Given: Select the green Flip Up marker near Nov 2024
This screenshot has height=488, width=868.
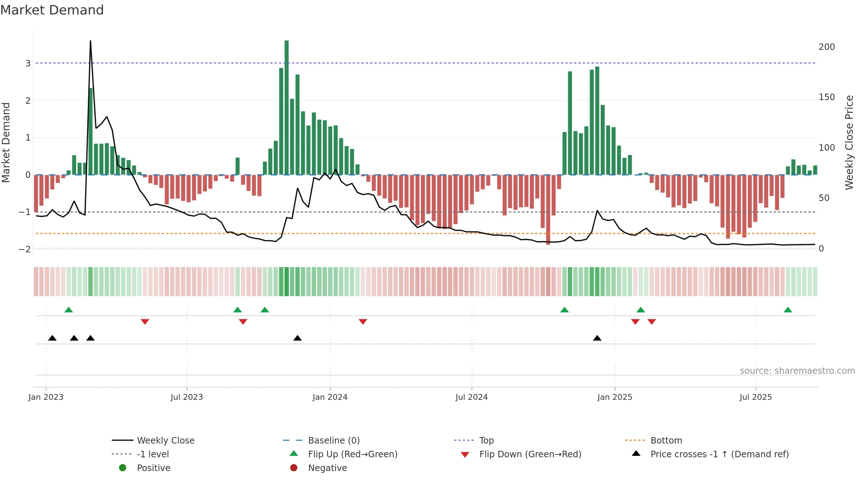Looking at the screenshot, I should 565,310.
